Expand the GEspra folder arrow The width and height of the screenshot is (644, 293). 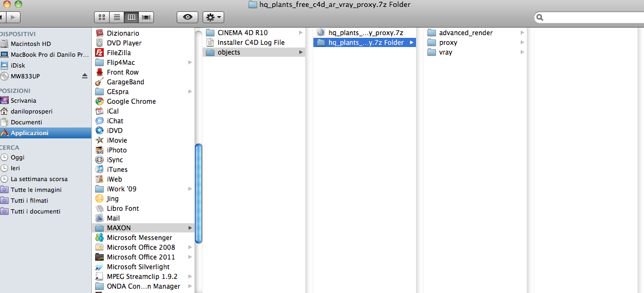190,92
